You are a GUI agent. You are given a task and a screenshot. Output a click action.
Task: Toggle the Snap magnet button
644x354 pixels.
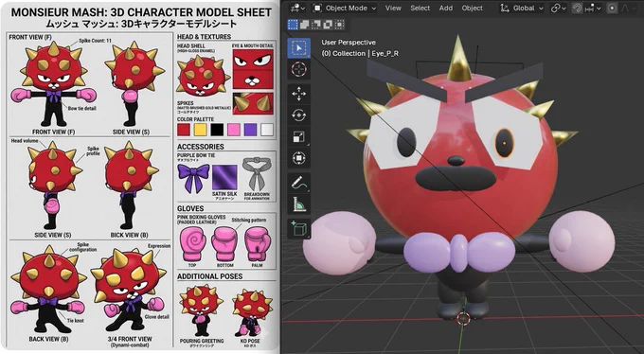(577, 9)
